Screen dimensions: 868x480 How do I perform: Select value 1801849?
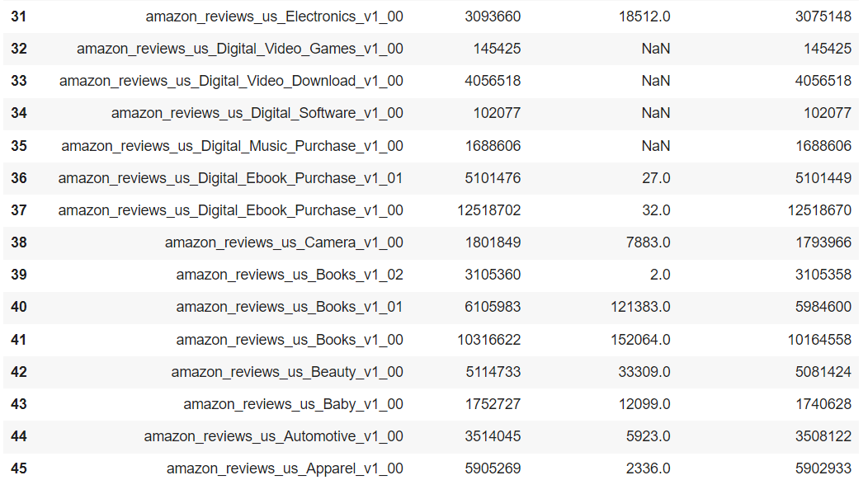coord(493,242)
